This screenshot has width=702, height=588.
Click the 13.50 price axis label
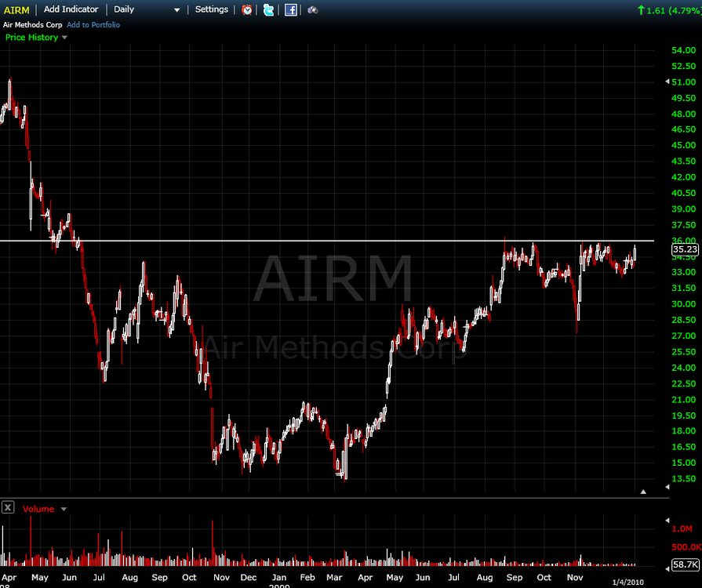pyautogui.click(x=684, y=478)
